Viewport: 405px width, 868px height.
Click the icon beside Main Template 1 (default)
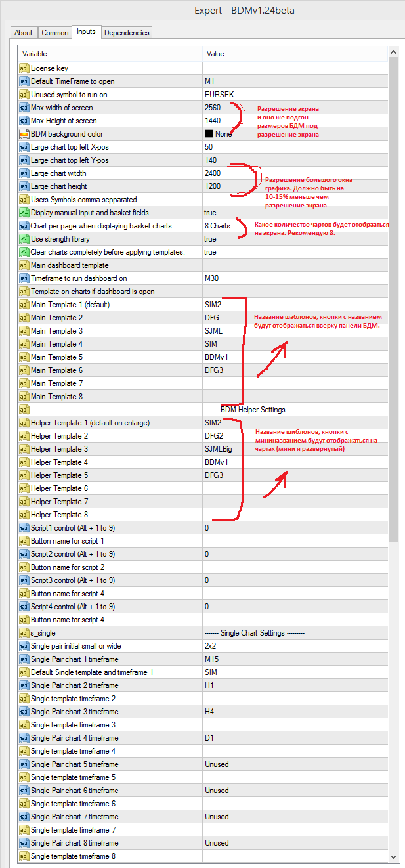[24, 305]
